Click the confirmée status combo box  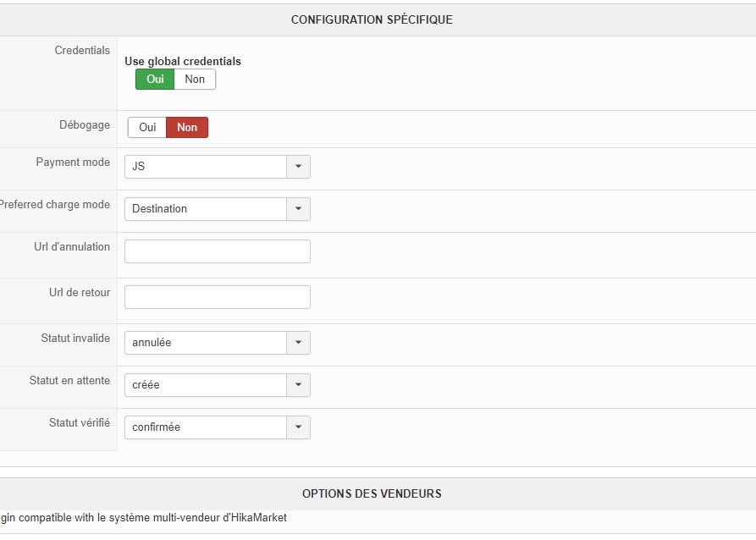click(x=206, y=427)
